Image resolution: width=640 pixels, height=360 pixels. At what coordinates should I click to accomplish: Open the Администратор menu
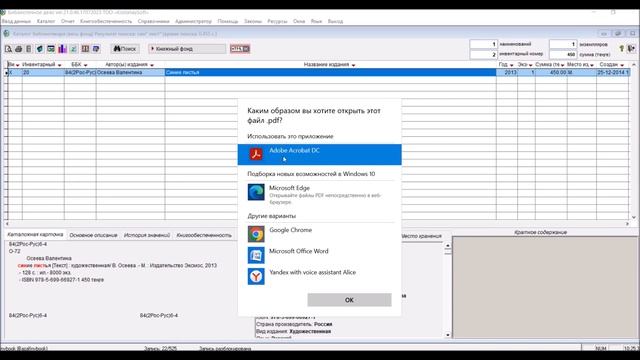[x=193, y=21]
